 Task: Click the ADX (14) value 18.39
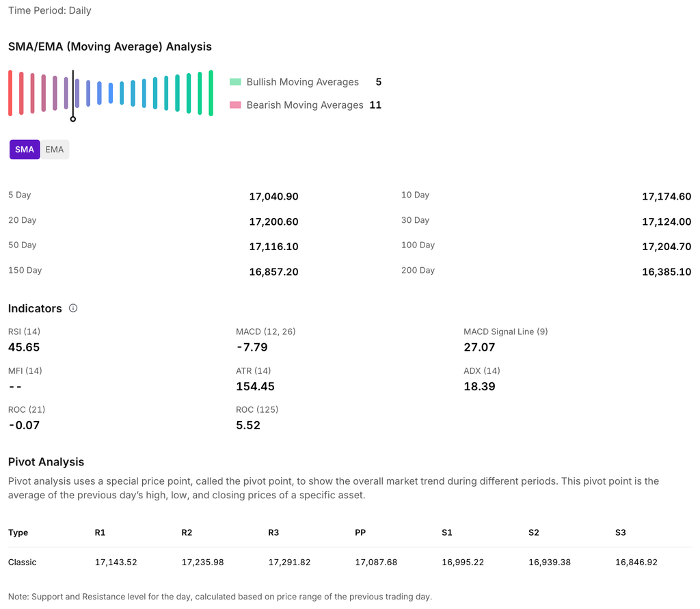479,386
